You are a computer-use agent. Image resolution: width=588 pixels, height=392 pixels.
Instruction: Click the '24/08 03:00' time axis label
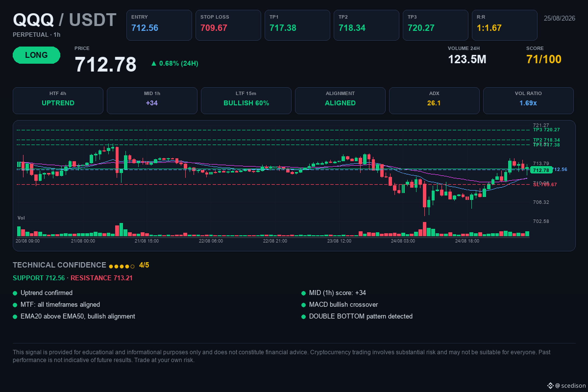point(403,241)
